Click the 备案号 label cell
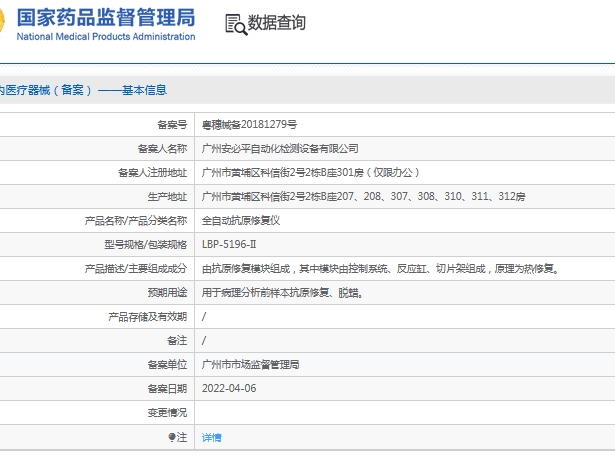 coord(172,125)
